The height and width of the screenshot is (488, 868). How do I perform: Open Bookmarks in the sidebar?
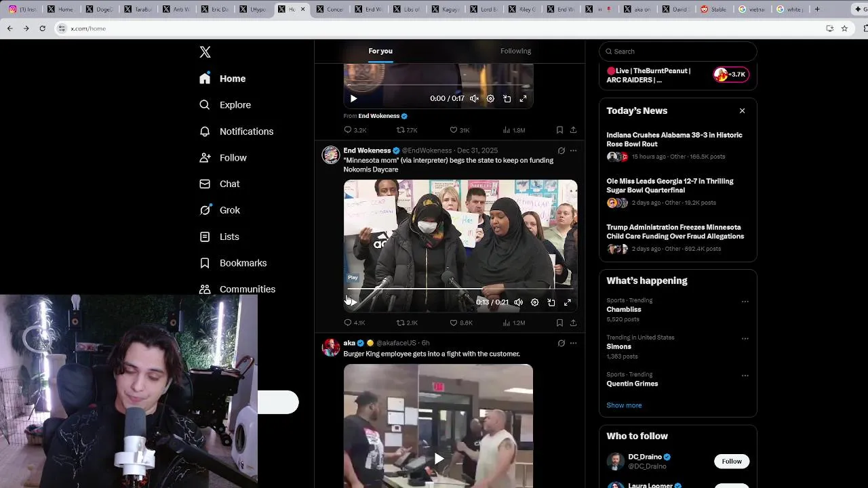coord(233,263)
